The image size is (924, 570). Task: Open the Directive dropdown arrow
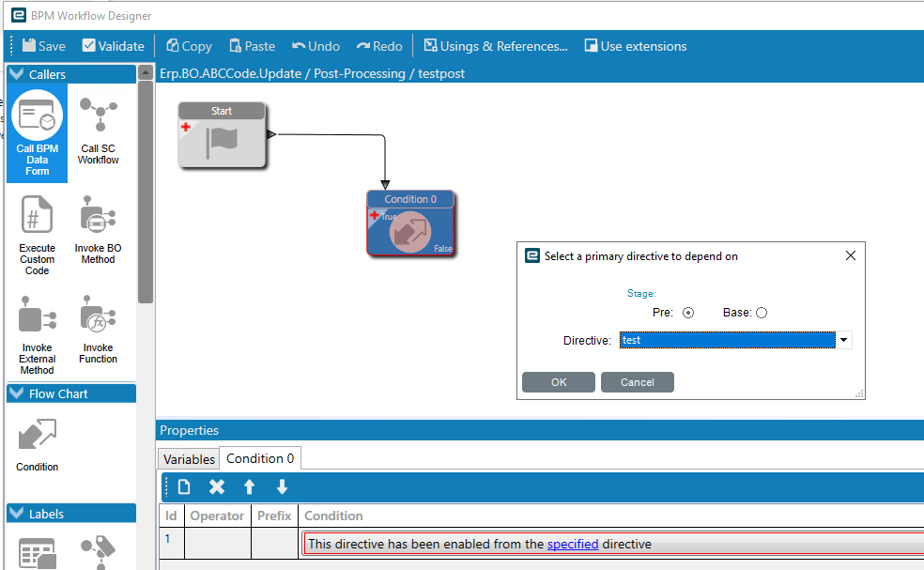click(844, 340)
